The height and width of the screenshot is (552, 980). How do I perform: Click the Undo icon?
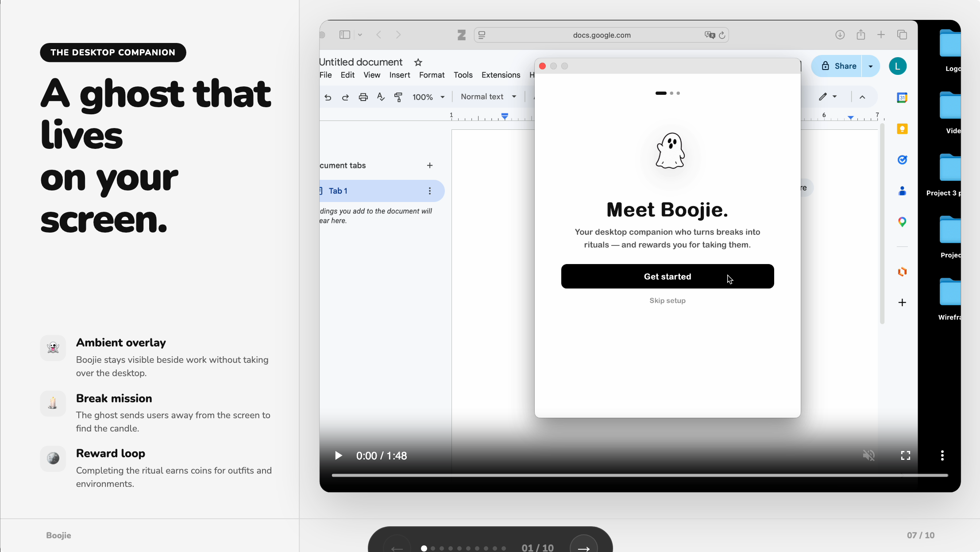(x=328, y=97)
